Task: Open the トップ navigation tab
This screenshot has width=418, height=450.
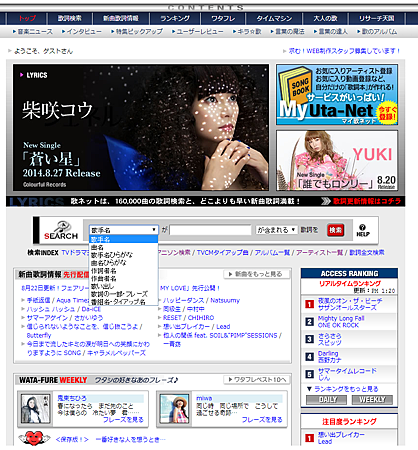Action: pyautogui.click(x=27, y=18)
